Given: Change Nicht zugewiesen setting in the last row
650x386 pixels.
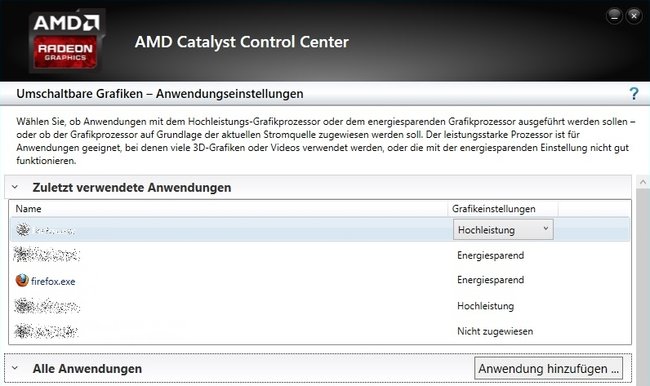Looking at the screenshot, I should click(495, 331).
